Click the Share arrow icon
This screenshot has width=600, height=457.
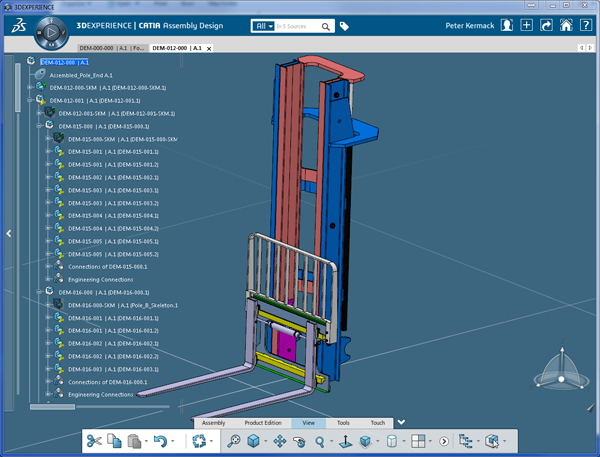tap(546, 25)
